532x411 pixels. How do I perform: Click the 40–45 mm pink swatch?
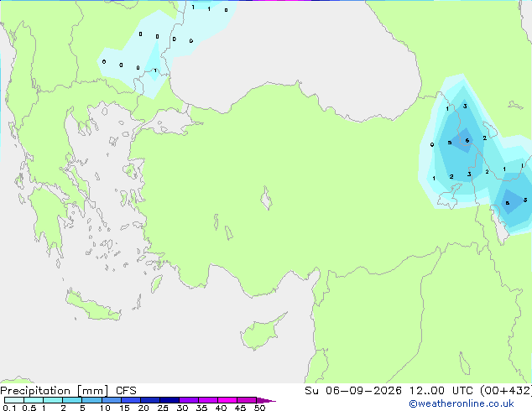click(227, 400)
